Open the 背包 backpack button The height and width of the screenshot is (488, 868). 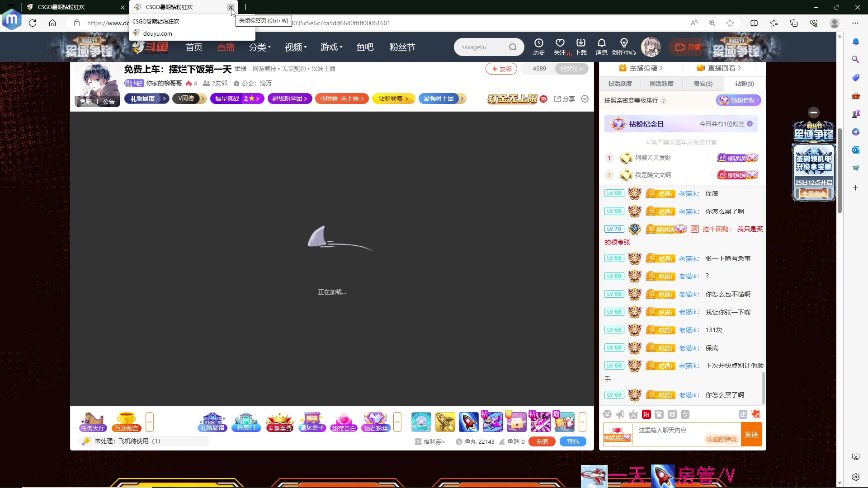click(x=573, y=441)
